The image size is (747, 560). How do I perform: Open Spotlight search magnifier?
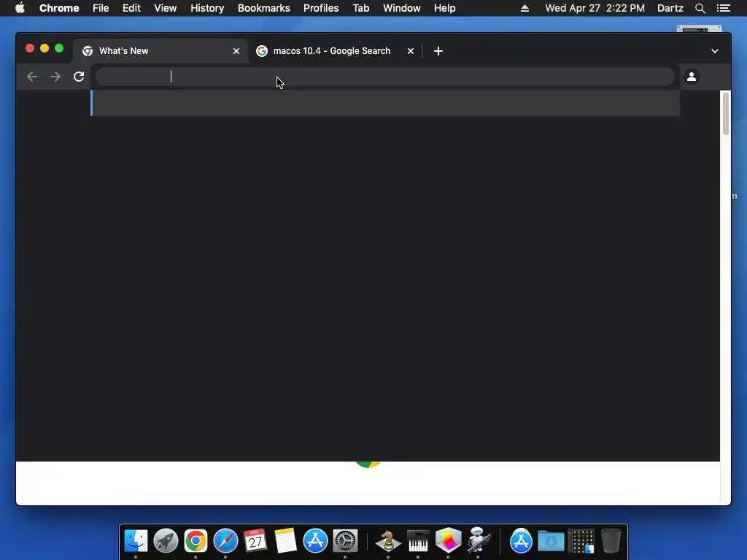point(700,8)
